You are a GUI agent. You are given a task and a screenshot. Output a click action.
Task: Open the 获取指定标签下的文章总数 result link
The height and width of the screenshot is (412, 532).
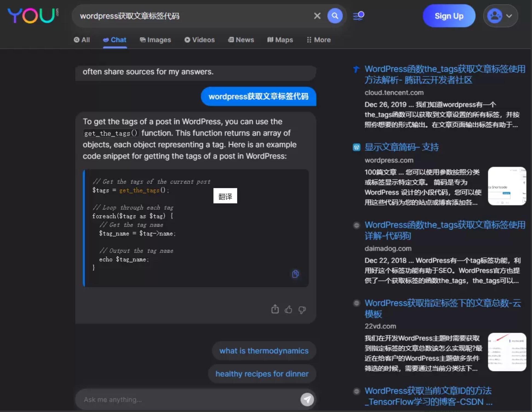point(443,308)
